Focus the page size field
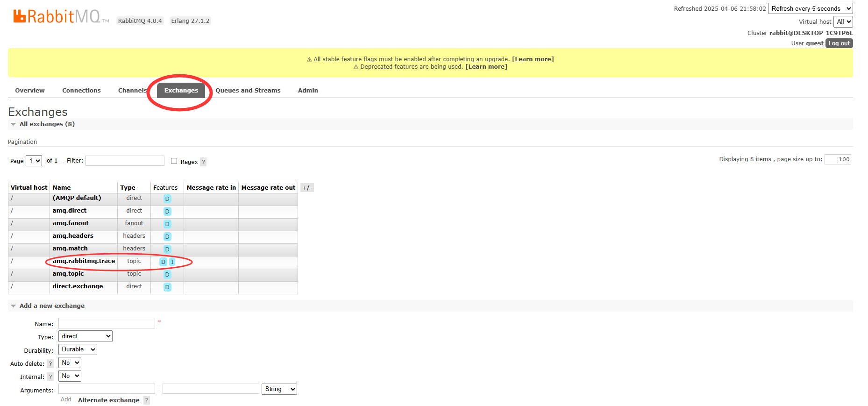This screenshot has height=406, width=868. (x=838, y=159)
